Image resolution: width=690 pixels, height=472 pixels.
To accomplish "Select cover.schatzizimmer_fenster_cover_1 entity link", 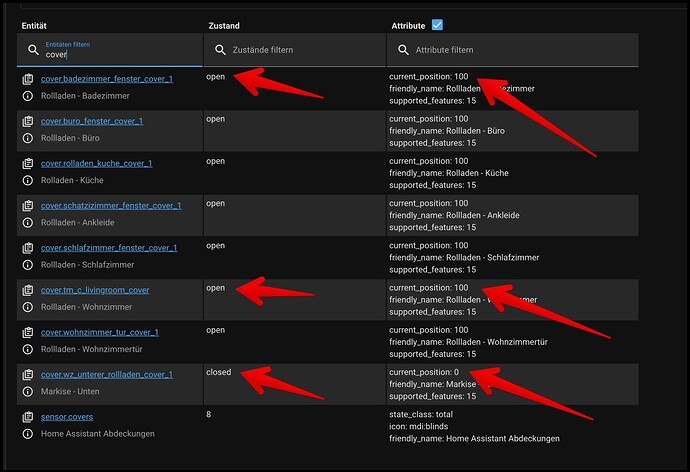I will [x=111, y=206].
